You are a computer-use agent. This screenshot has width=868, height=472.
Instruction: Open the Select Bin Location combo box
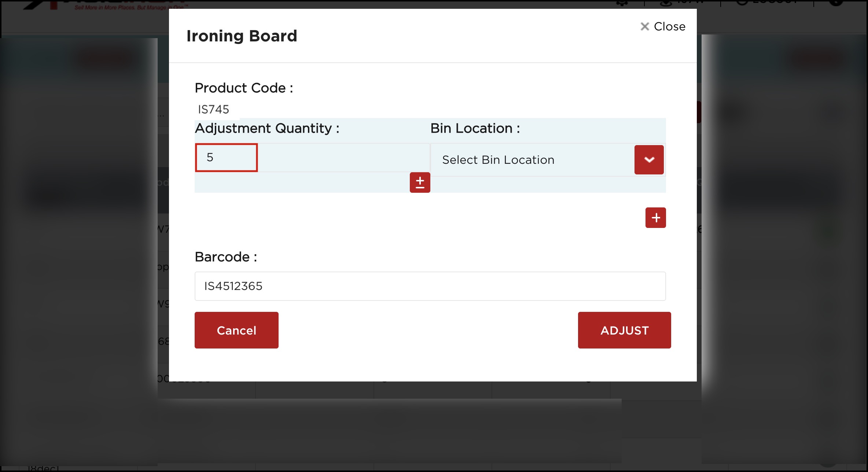tap(532, 160)
